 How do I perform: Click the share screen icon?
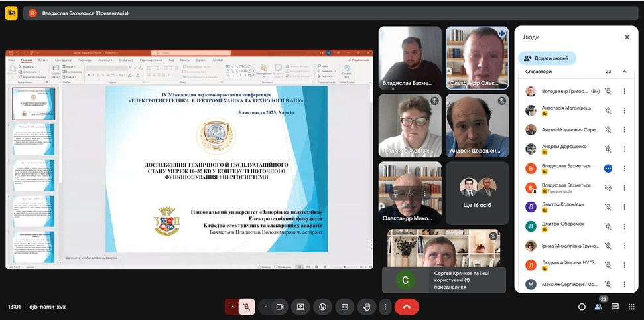click(300, 307)
